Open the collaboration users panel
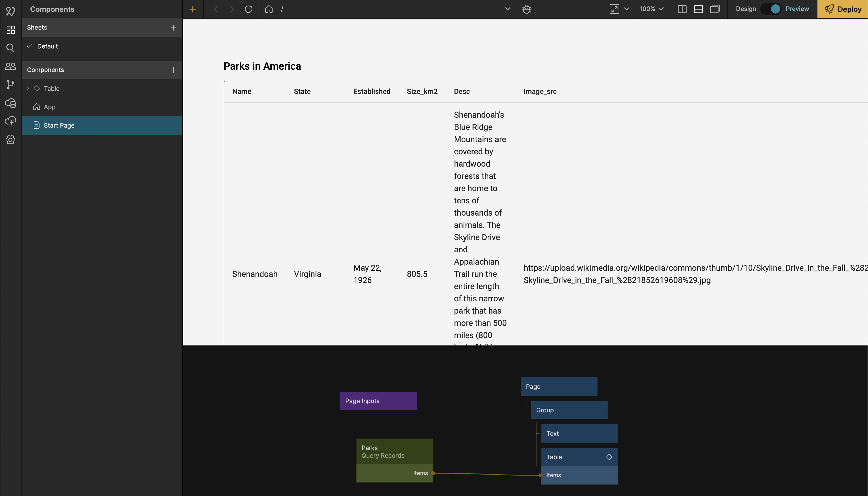868x496 pixels. (x=10, y=66)
